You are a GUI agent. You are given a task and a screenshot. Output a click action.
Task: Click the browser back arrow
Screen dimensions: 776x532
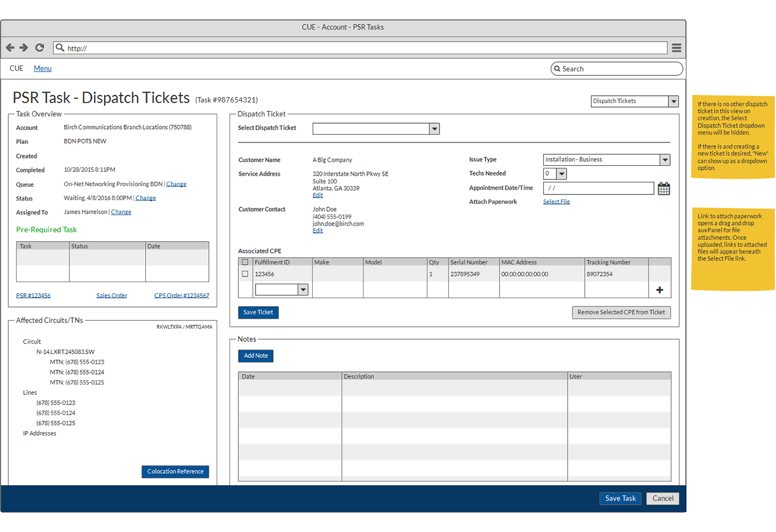[x=10, y=48]
